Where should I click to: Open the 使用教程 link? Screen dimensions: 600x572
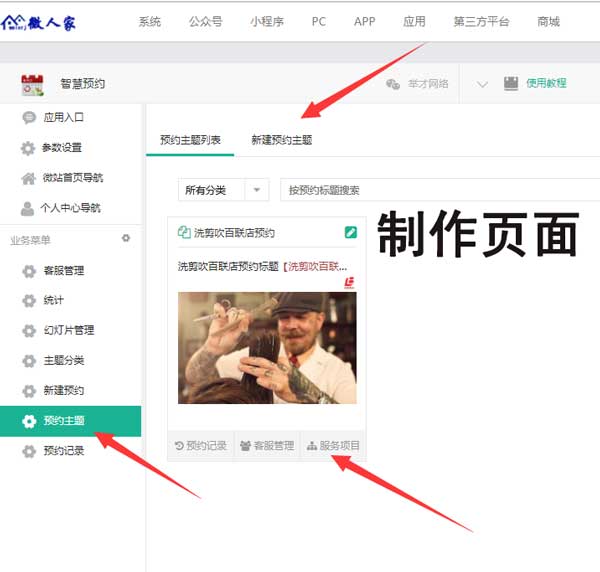pos(546,83)
